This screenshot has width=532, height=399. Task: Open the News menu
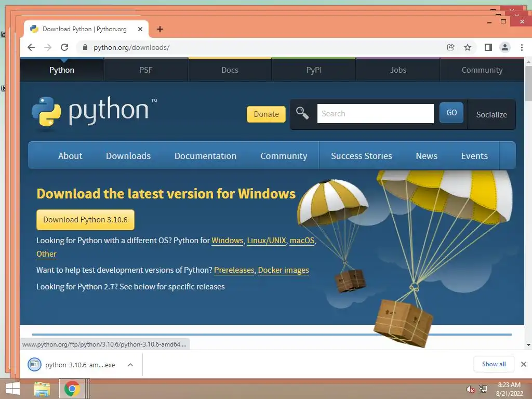coord(427,156)
